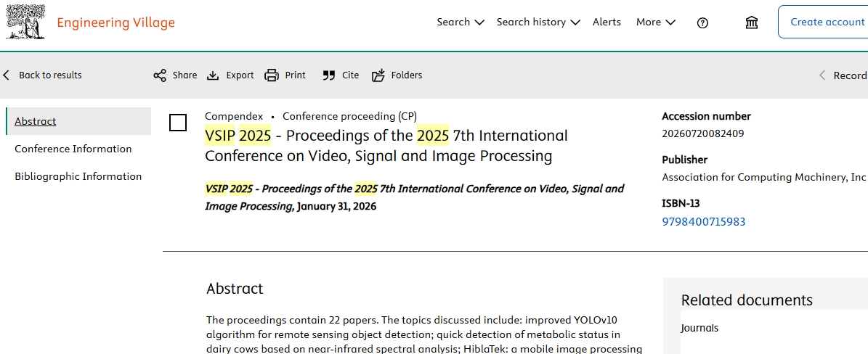Viewport: 868px width, 354px height.
Task: Click the previous record arrow
Action: point(822,75)
